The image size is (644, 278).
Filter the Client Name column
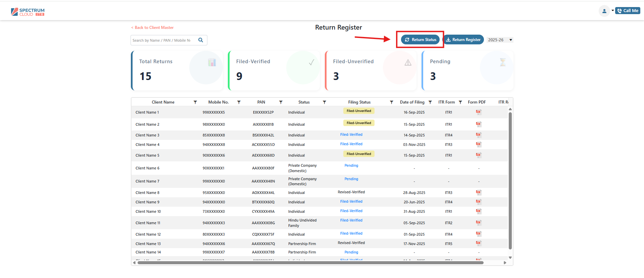click(x=195, y=102)
